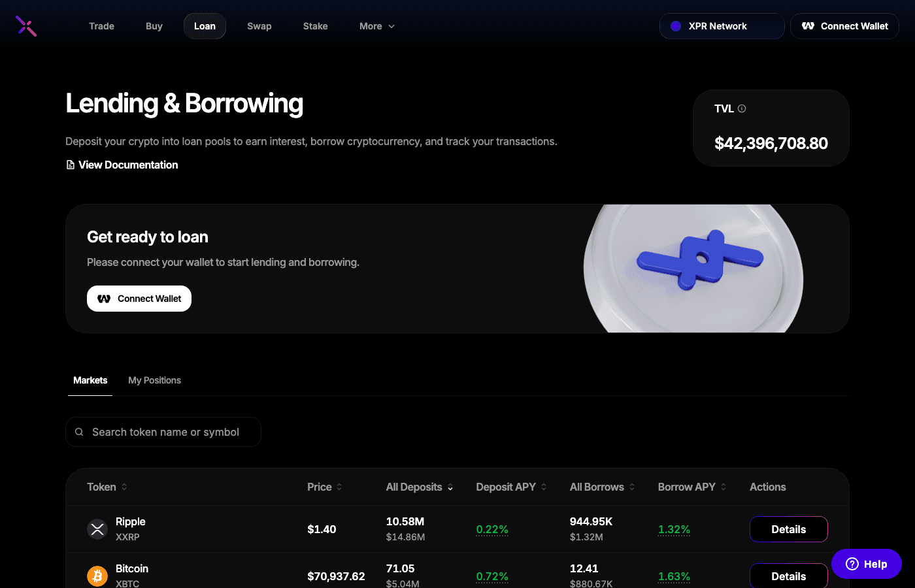Click the wallet icon on Connect Wallet button

(808, 26)
